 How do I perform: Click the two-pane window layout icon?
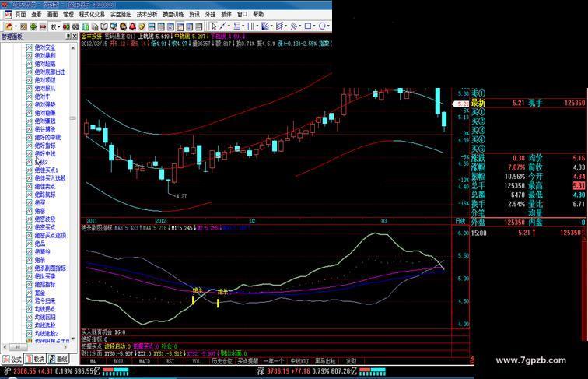152,26
